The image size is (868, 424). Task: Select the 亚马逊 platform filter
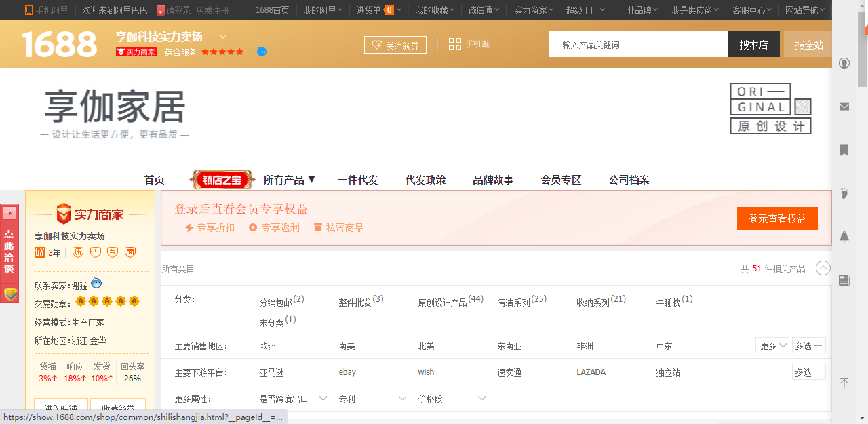pos(271,372)
